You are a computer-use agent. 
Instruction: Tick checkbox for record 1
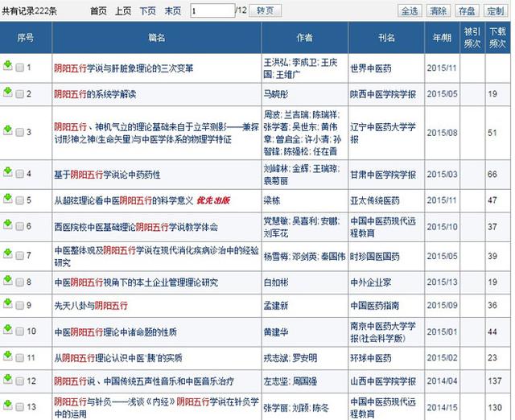(x=19, y=68)
